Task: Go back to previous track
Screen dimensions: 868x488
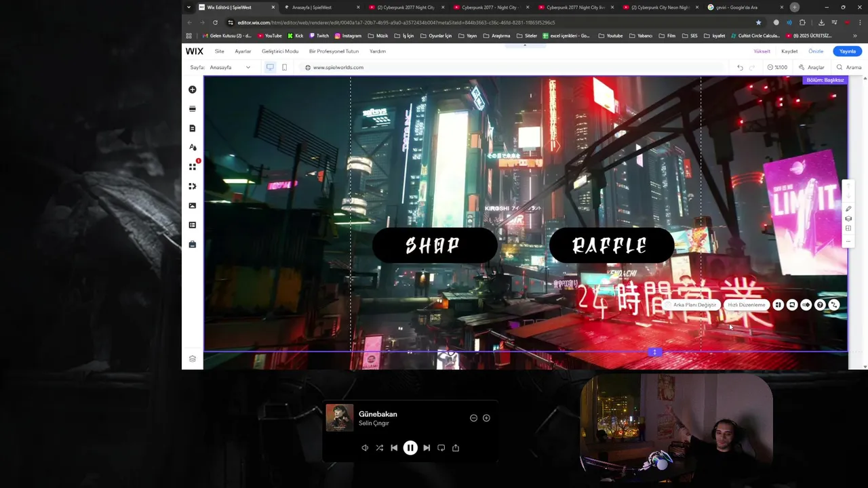Action: tap(394, 448)
